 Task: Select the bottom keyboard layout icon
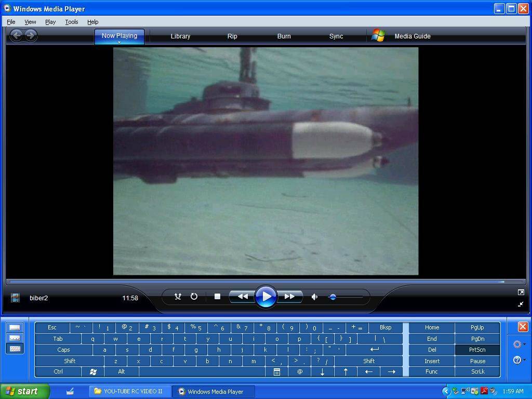(x=15, y=349)
